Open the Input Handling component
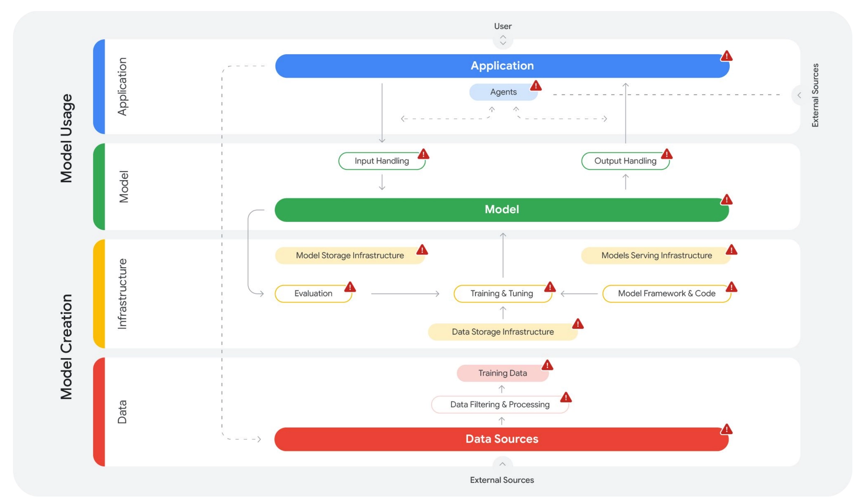866x504 pixels. coord(382,161)
